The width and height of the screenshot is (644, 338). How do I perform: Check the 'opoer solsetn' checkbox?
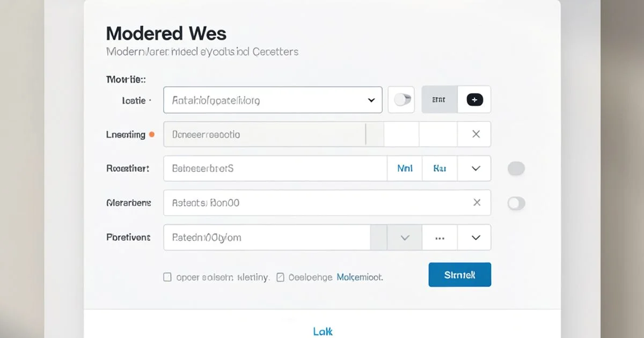(x=167, y=277)
